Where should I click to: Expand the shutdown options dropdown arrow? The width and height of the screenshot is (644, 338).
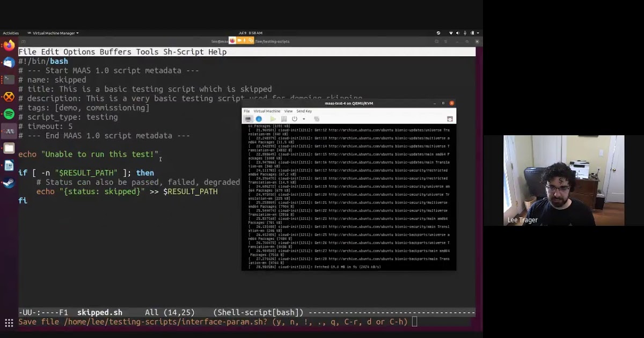coord(304,119)
